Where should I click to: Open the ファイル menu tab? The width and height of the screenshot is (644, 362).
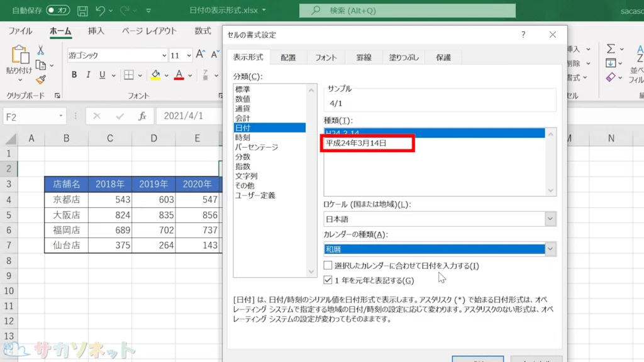pos(20,31)
